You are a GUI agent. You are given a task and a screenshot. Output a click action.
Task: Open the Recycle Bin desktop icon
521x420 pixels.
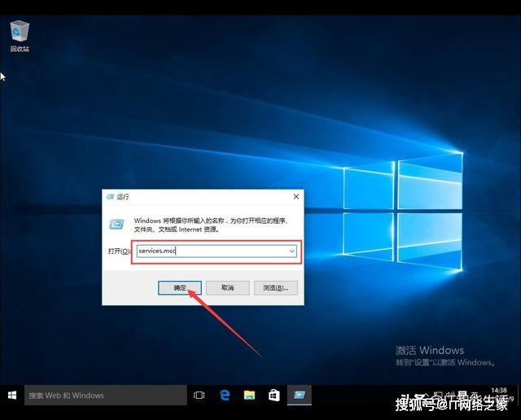pyautogui.click(x=20, y=36)
